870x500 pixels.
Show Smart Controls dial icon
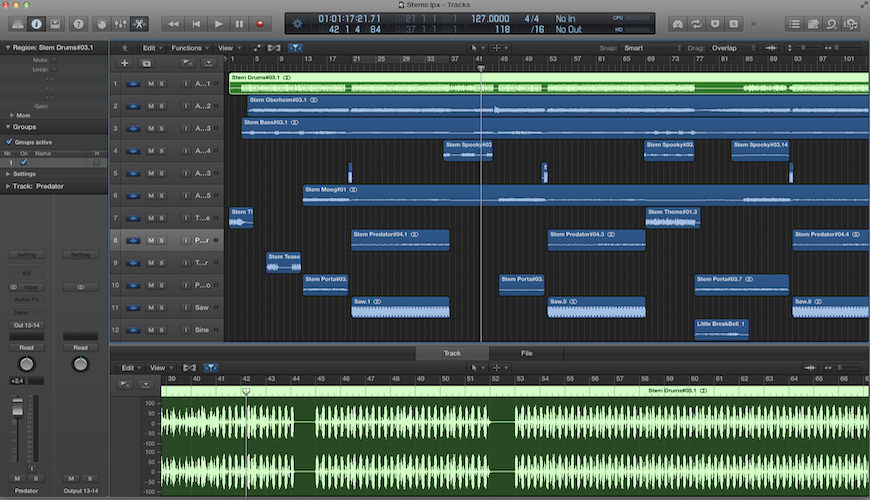tap(102, 24)
